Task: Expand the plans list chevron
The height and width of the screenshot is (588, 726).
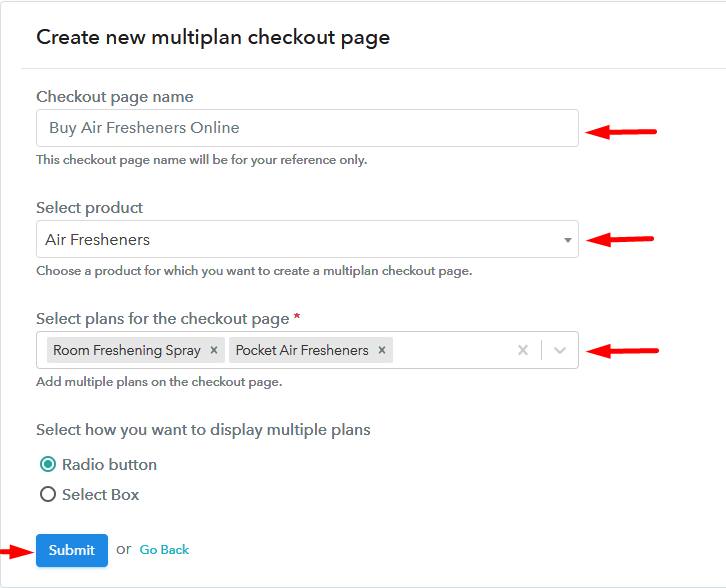Action: [x=560, y=351]
